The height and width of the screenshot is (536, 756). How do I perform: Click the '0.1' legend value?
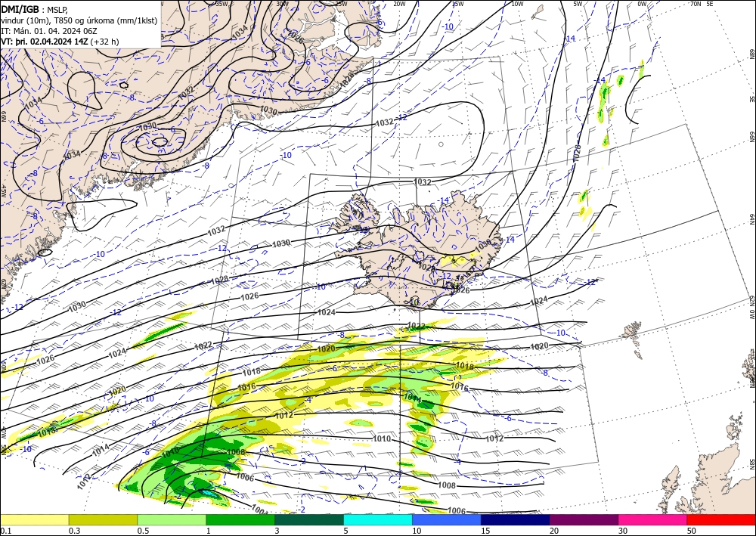pyautogui.click(x=5, y=531)
